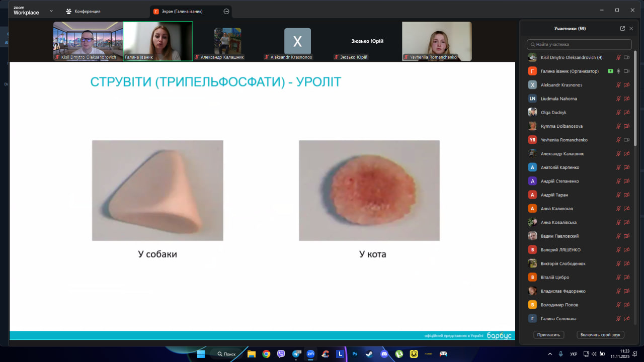The image size is (644, 362).
Task: Toggle your own microphone in participants list
Action: (618, 58)
